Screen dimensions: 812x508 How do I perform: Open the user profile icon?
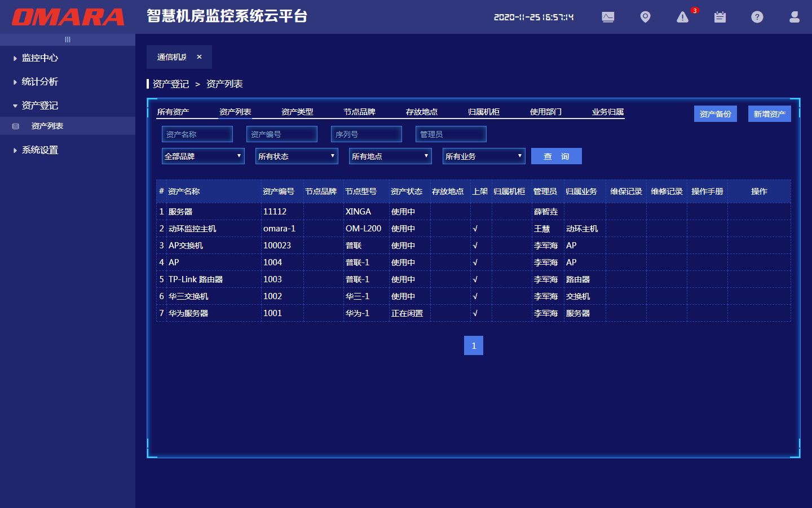pos(794,17)
